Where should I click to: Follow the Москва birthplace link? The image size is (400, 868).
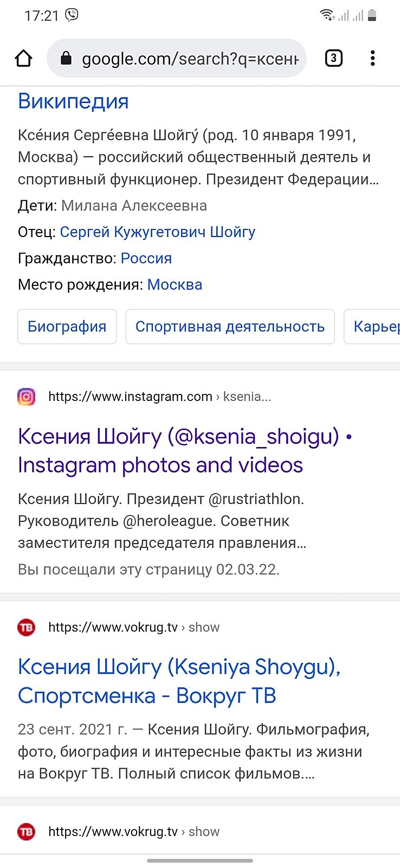[x=175, y=285]
